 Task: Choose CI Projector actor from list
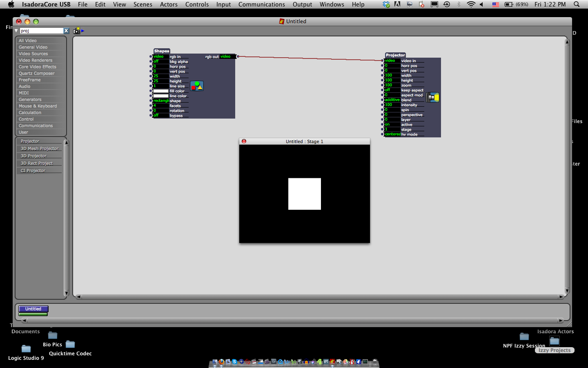pos(40,171)
